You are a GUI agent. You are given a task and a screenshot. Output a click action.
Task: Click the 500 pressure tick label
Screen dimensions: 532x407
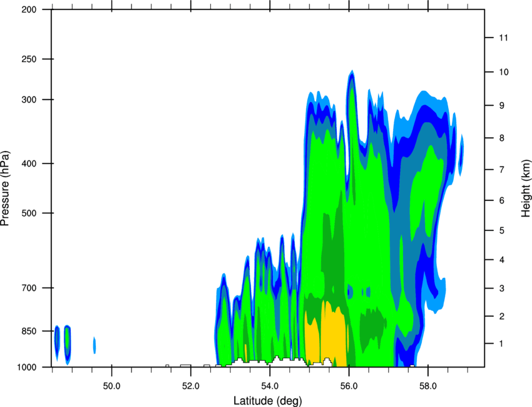29,213
